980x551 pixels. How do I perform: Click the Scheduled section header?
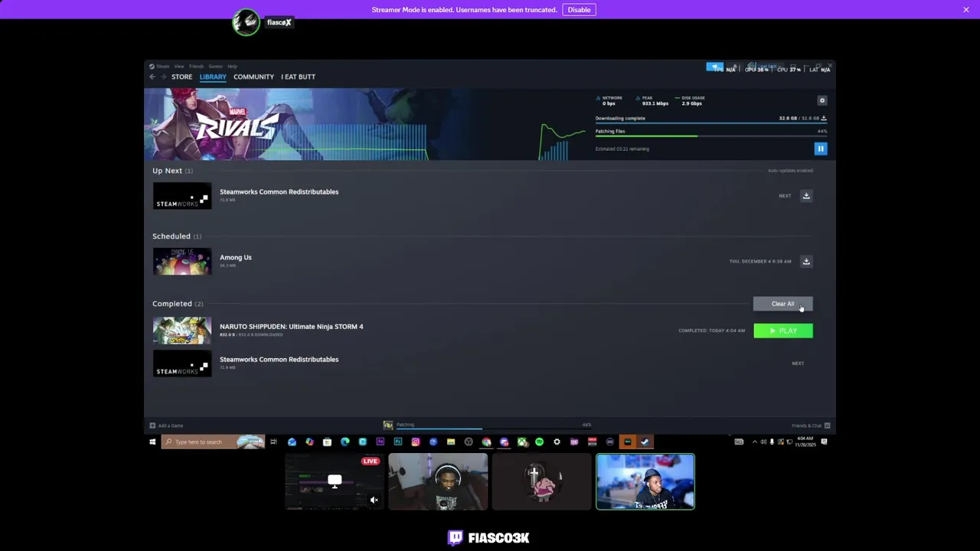[177, 236]
